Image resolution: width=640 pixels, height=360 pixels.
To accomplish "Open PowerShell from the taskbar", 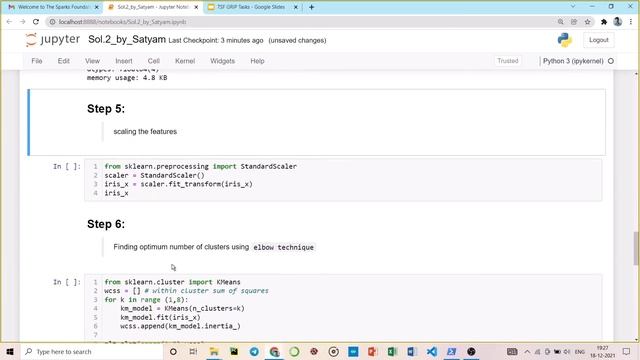I will 451,351.
